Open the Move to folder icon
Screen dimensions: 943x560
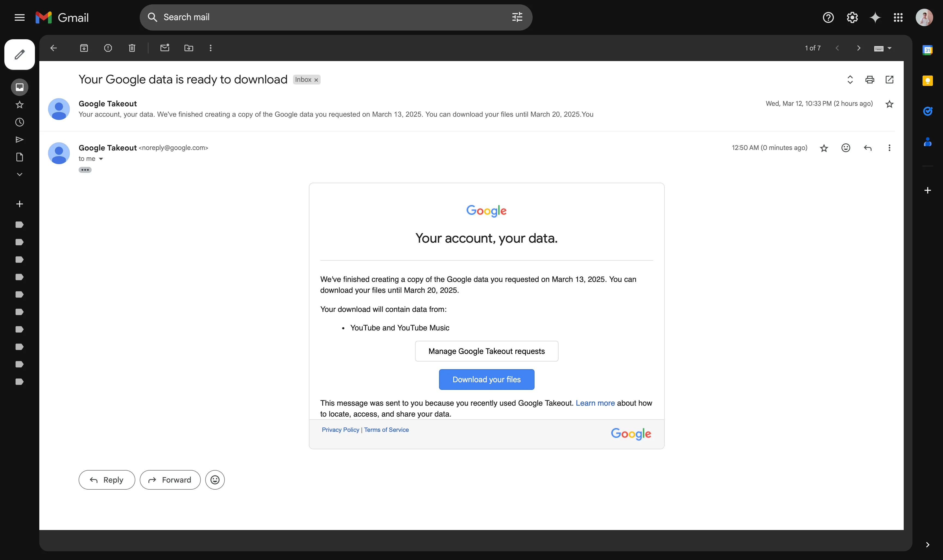click(x=189, y=48)
